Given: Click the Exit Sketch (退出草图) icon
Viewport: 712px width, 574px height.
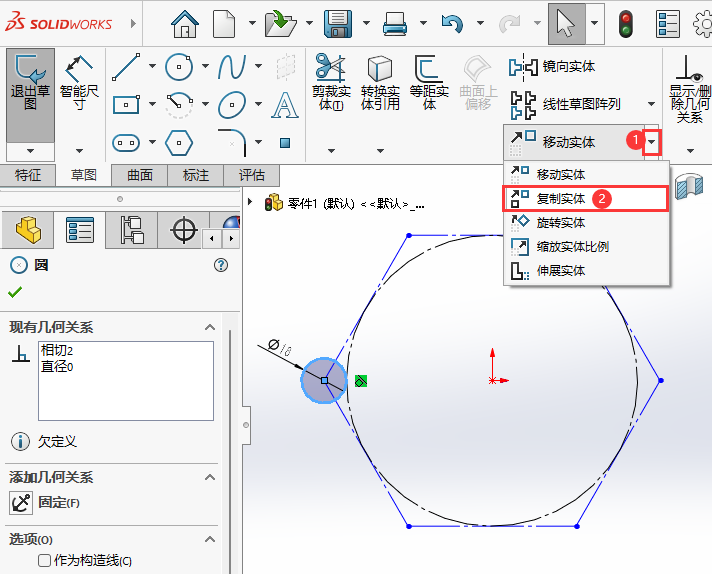Looking at the screenshot, I should (x=30, y=82).
